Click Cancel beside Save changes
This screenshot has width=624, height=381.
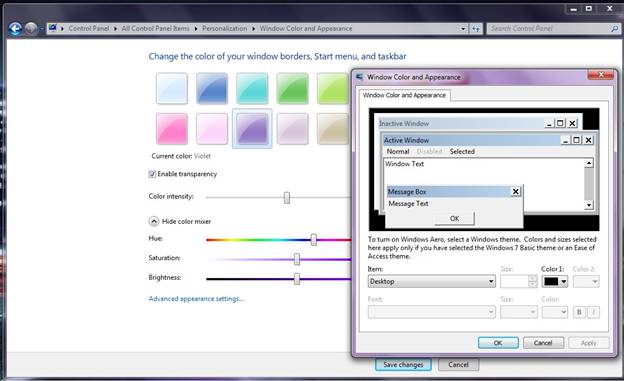click(x=458, y=365)
